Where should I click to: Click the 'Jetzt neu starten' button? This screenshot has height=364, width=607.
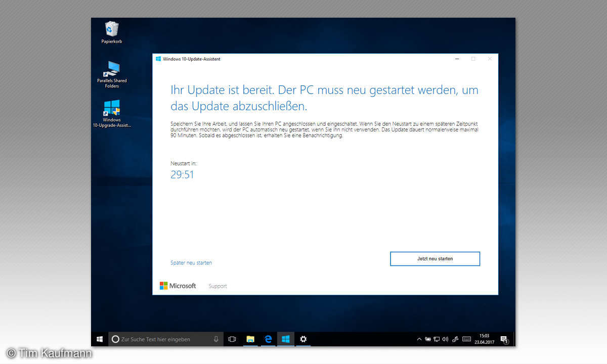435,258
